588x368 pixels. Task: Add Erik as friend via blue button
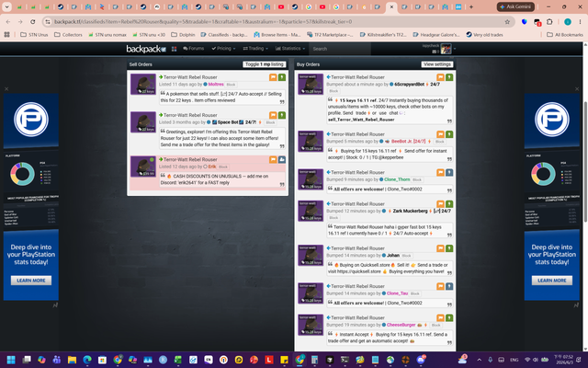click(282, 159)
